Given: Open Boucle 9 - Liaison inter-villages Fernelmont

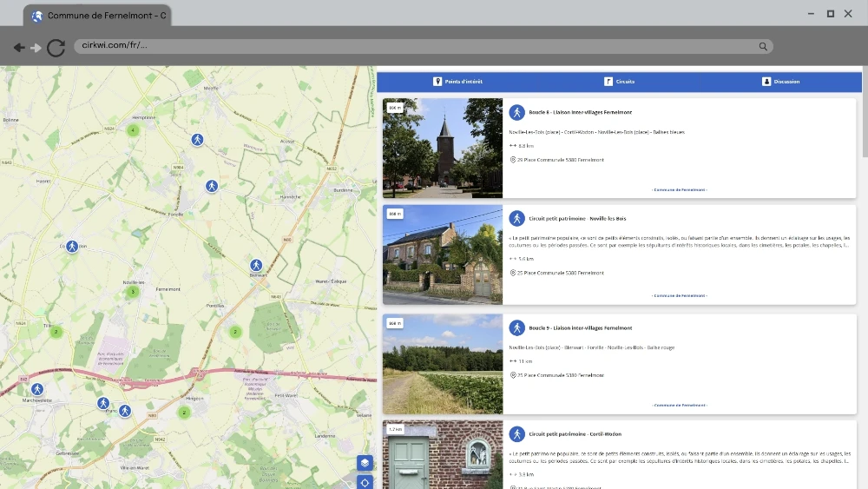Looking at the screenshot, I should click(x=580, y=327).
